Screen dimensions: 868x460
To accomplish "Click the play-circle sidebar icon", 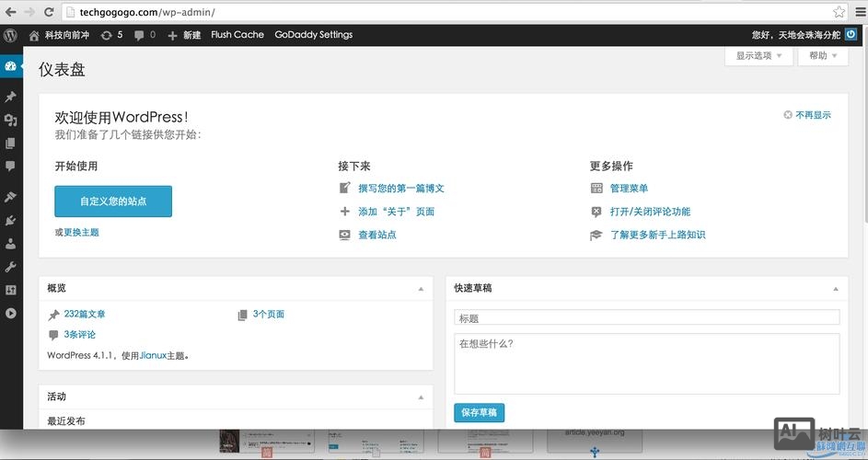I will click(10, 314).
